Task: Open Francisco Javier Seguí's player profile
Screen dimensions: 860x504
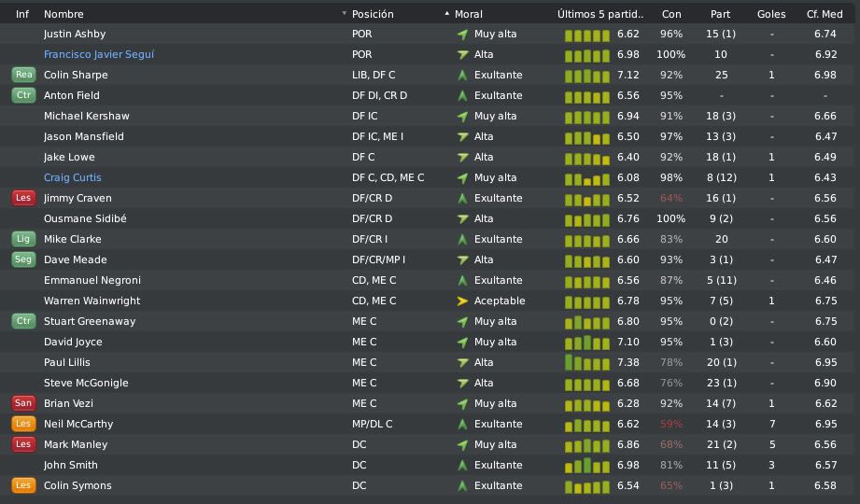Action: coord(99,54)
